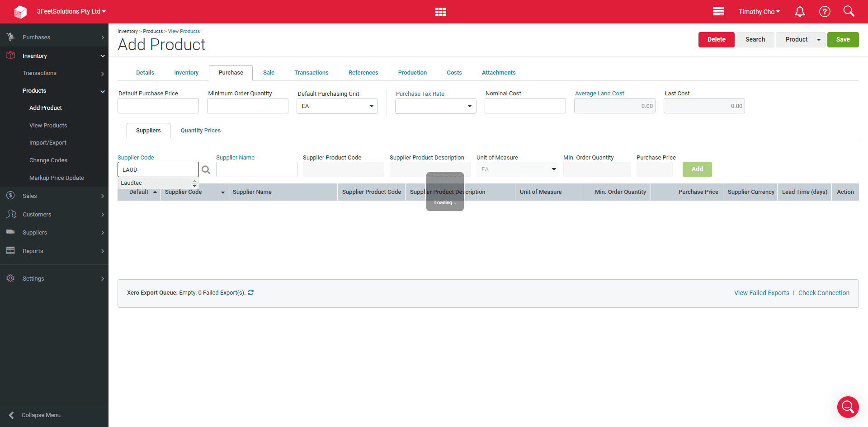Switch to the Quantity Prices tab
This screenshot has width=868, height=427.
[201, 131]
